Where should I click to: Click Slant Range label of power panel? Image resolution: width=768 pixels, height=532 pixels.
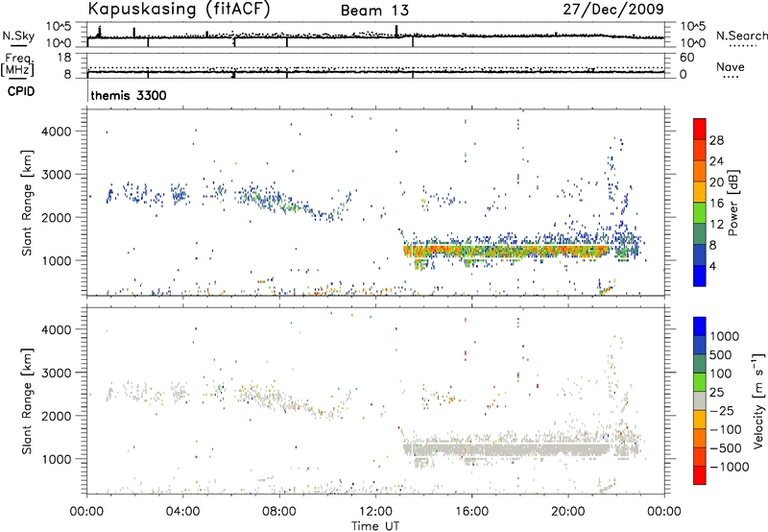pyautogui.click(x=27, y=203)
